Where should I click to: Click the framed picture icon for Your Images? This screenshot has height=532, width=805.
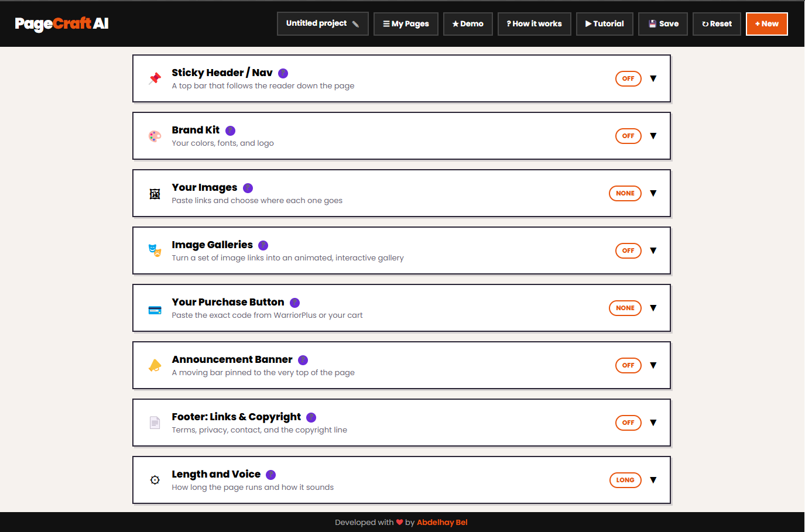point(155,194)
